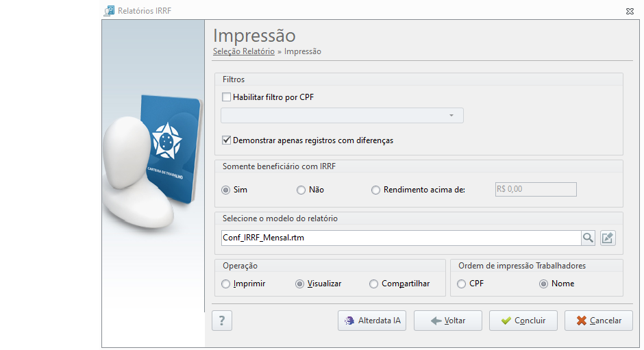Open the CPF filter dropdown
644x350 pixels.
(342, 116)
